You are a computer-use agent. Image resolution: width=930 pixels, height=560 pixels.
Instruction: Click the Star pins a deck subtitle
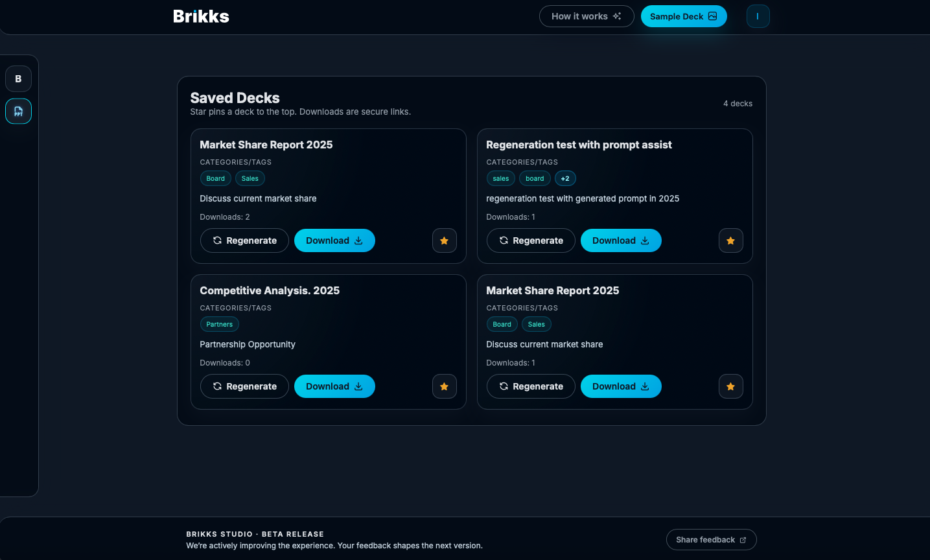300,111
